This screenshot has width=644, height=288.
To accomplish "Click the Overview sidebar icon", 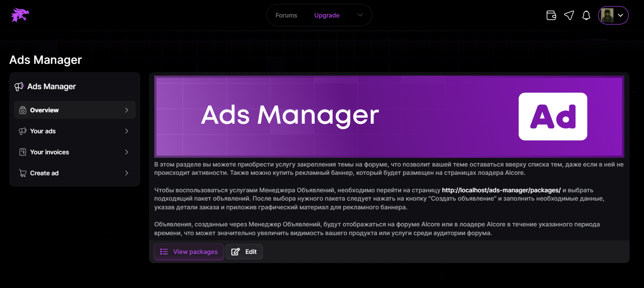I will (x=23, y=110).
